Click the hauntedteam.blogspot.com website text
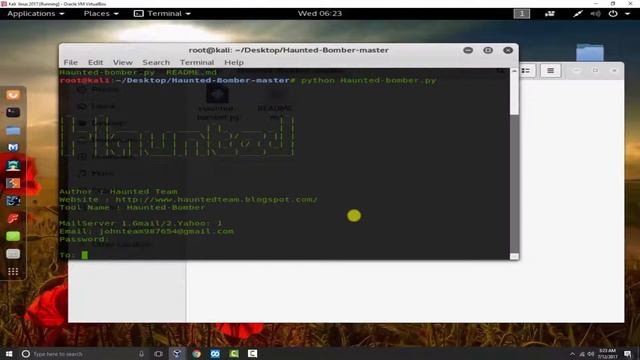 [216, 200]
